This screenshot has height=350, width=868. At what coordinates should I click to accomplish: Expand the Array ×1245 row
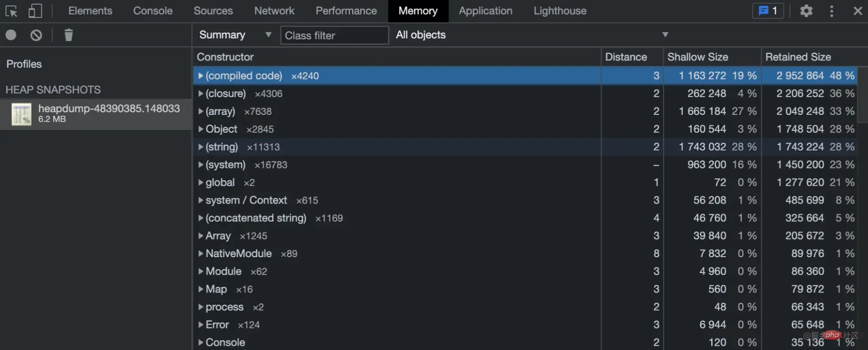[200, 236]
